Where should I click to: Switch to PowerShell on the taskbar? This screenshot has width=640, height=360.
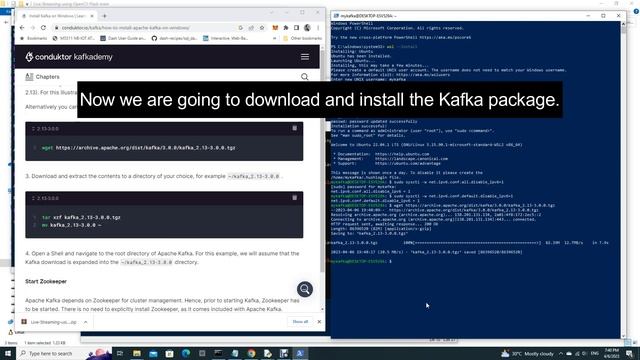[300, 353]
